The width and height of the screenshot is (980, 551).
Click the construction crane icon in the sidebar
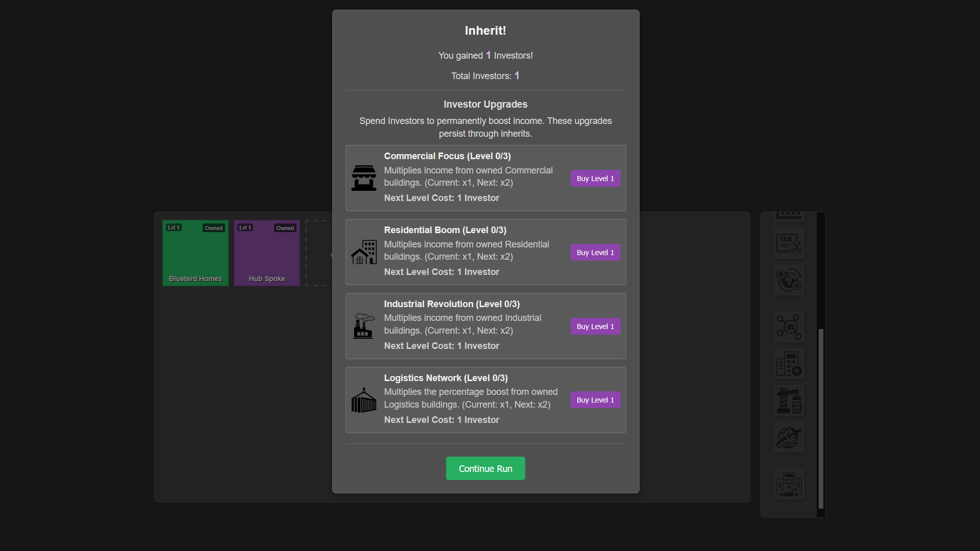point(789,400)
